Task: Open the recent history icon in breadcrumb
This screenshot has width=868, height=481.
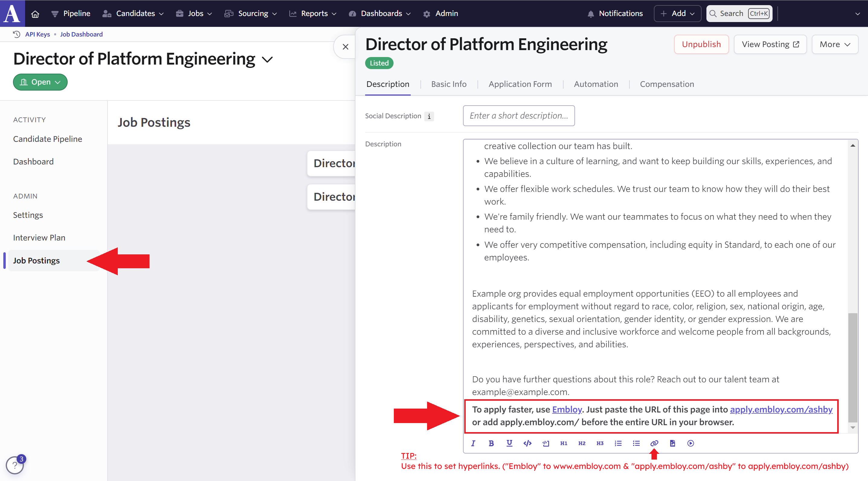Action: pos(16,34)
